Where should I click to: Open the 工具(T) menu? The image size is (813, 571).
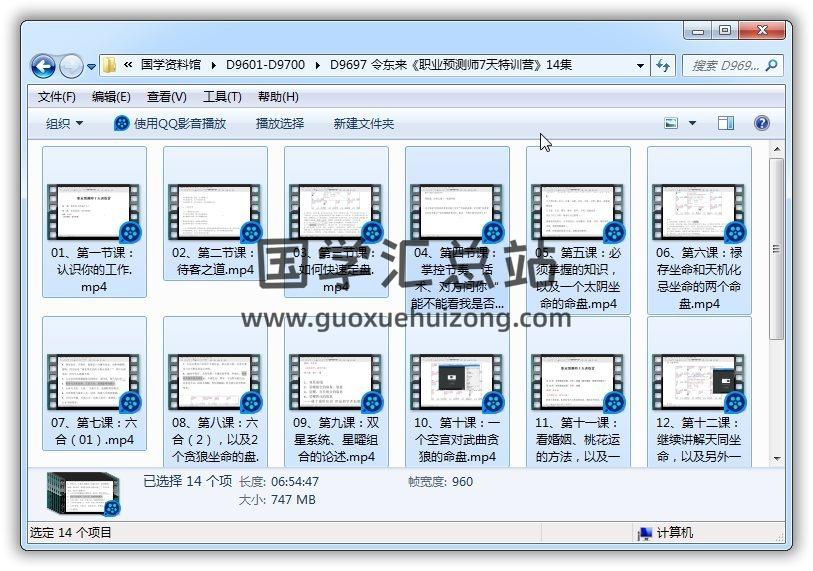point(222,96)
